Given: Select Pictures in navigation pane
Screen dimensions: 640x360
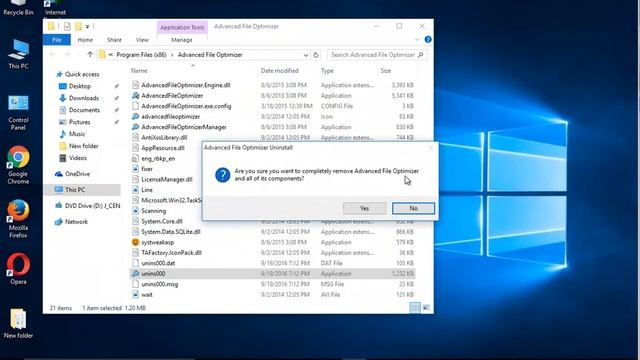Looking at the screenshot, I should (x=80, y=122).
